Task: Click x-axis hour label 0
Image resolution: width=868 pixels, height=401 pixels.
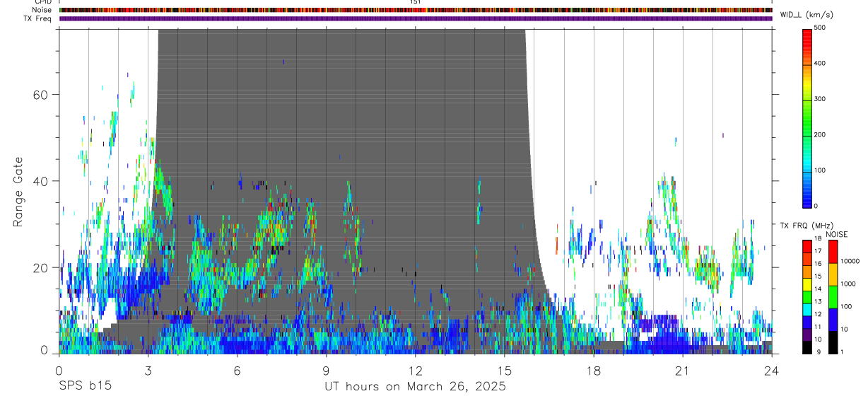Action: [x=59, y=370]
